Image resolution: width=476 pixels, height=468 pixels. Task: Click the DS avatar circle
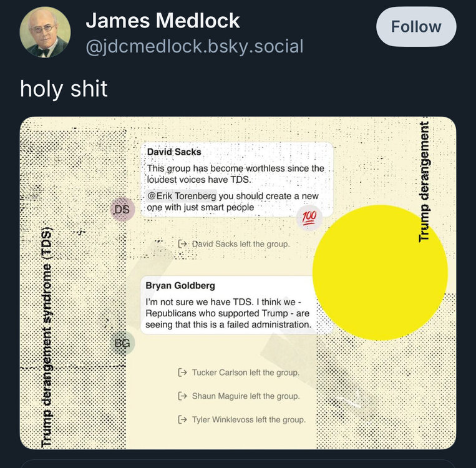(x=122, y=210)
